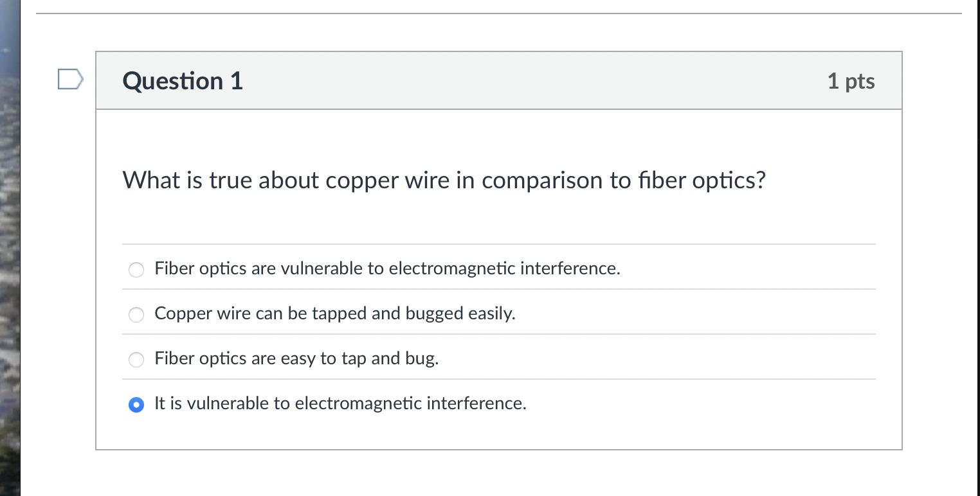Click the "1 pts" label
The image size is (980, 496).
point(851,81)
